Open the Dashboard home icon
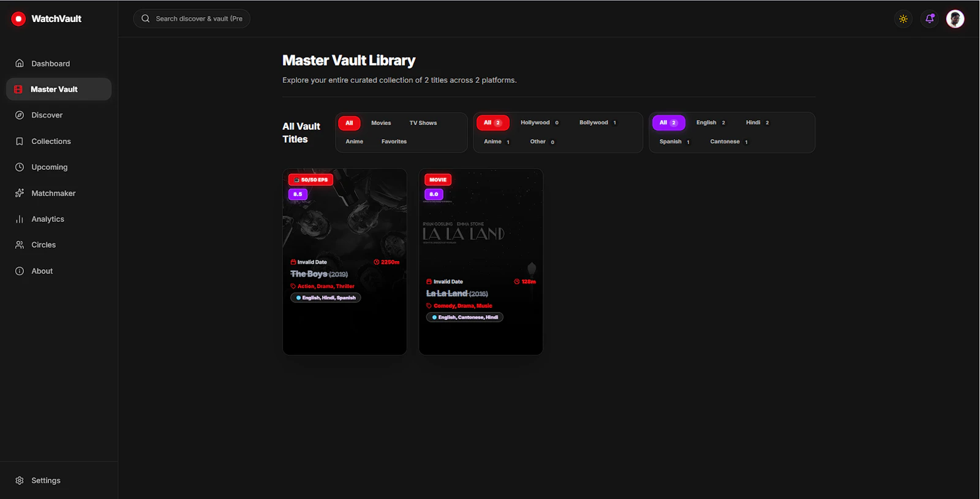The width and height of the screenshot is (980, 499). (20, 63)
